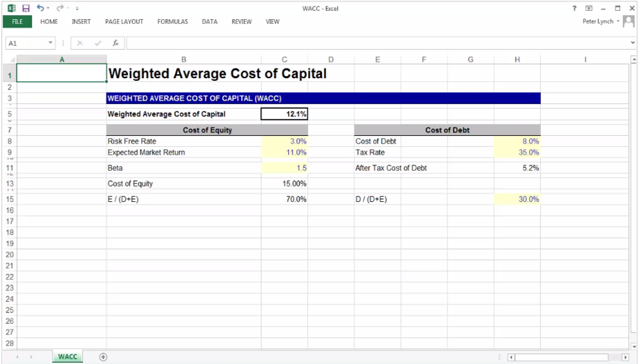Click the Enter checkmark formula button
638x364 pixels.
click(x=97, y=43)
